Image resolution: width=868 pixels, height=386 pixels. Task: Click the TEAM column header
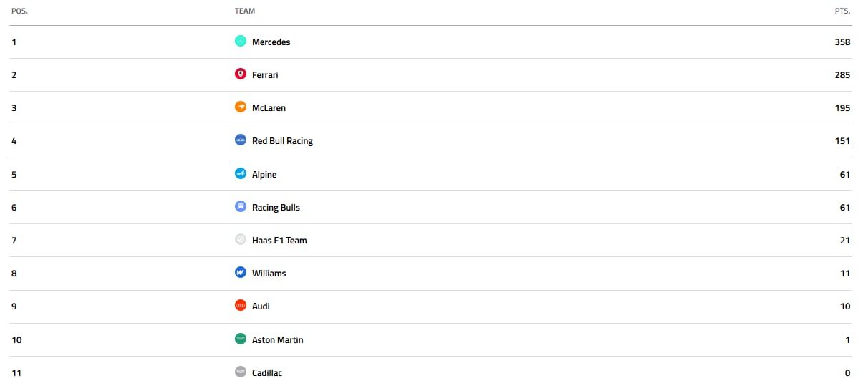(245, 11)
